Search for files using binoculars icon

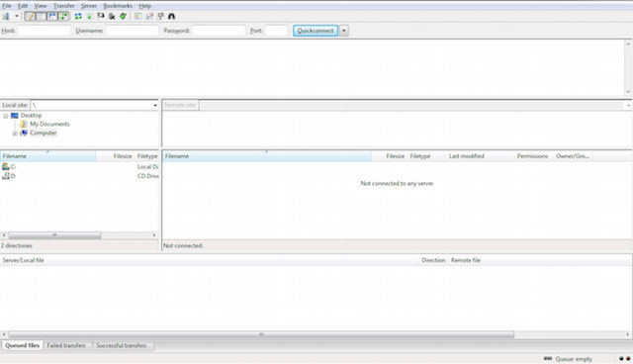[171, 16]
